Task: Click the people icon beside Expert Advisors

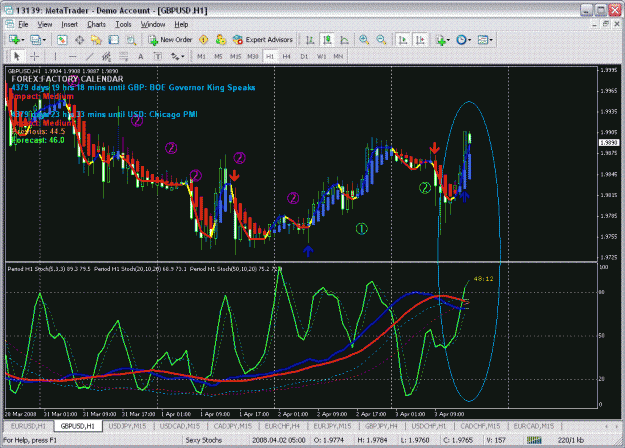Action: (220, 40)
